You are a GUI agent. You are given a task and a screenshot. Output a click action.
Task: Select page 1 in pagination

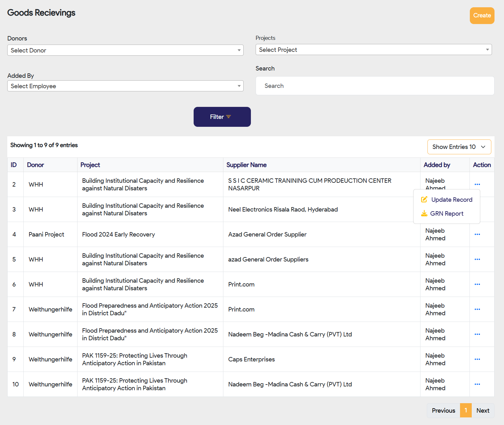(465, 410)
